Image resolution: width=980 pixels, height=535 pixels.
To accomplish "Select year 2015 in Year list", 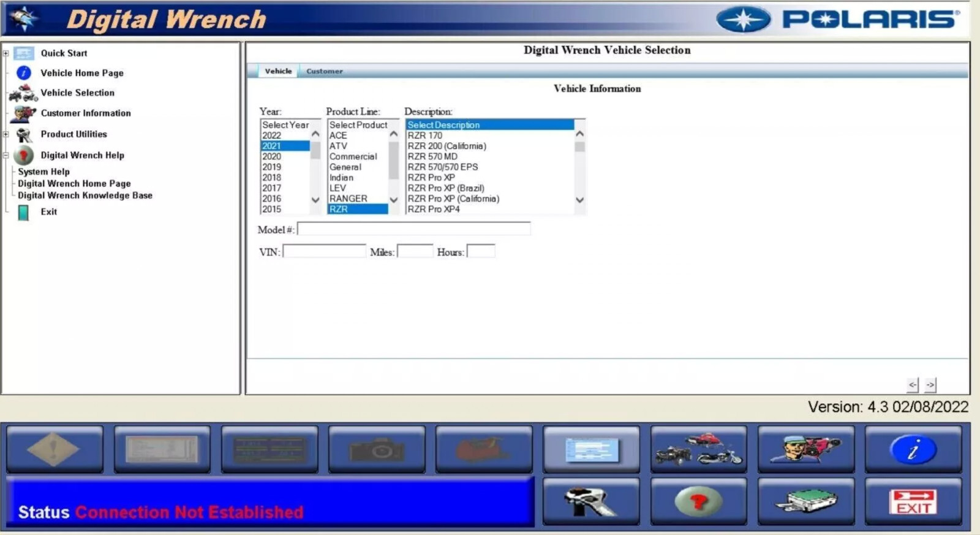I will (285, 209).
